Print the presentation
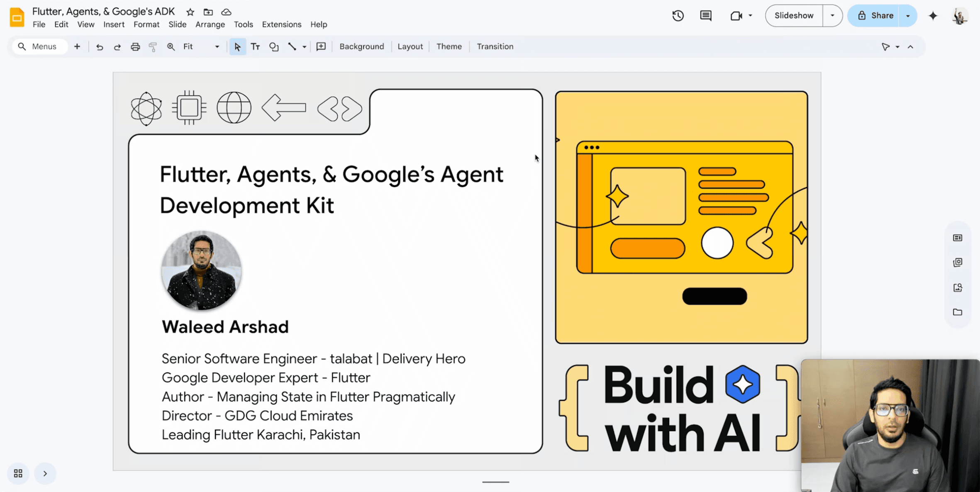Screen dimensions: 980x492 [135, 47]
